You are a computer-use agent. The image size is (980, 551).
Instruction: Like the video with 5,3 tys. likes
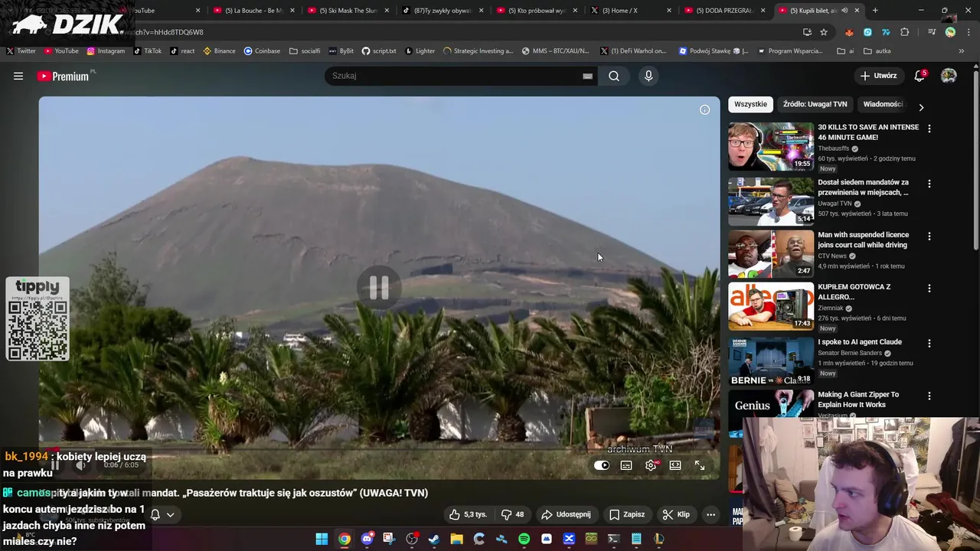pyautogui.click(x=468, y=514)
